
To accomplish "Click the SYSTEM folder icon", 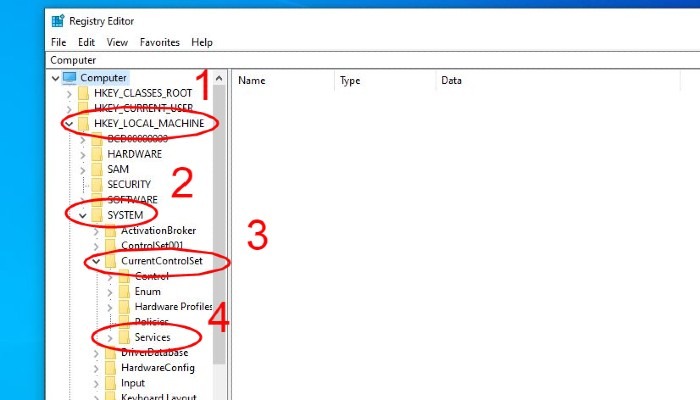I will coord(96,215).
